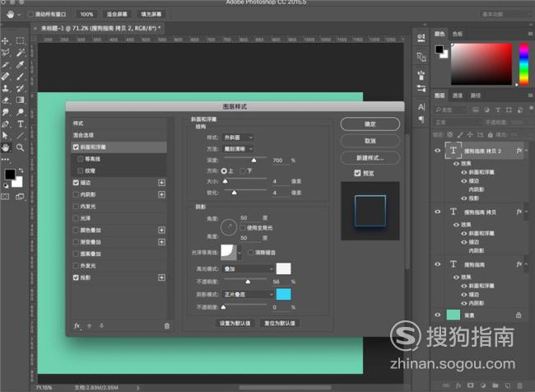535x392 pixels.
Task: Toggle Quick Mask mode
Action: click(x=5, y=197)
